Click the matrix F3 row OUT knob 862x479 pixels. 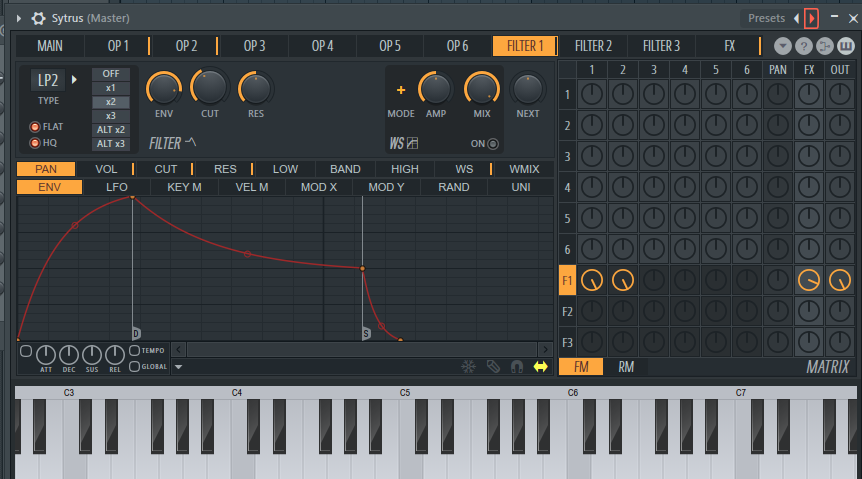840,343
